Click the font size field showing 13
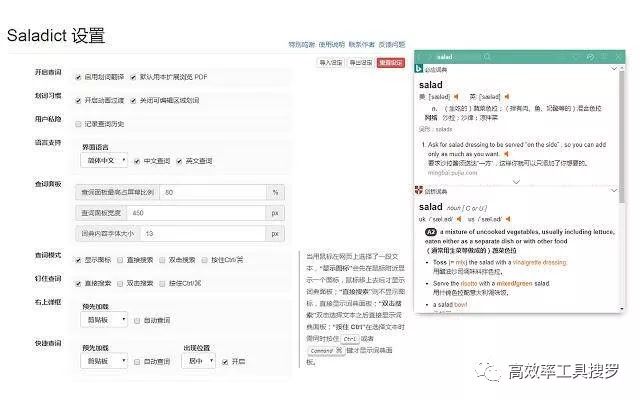Screen dimensions: 640x400 click(203, 234)
